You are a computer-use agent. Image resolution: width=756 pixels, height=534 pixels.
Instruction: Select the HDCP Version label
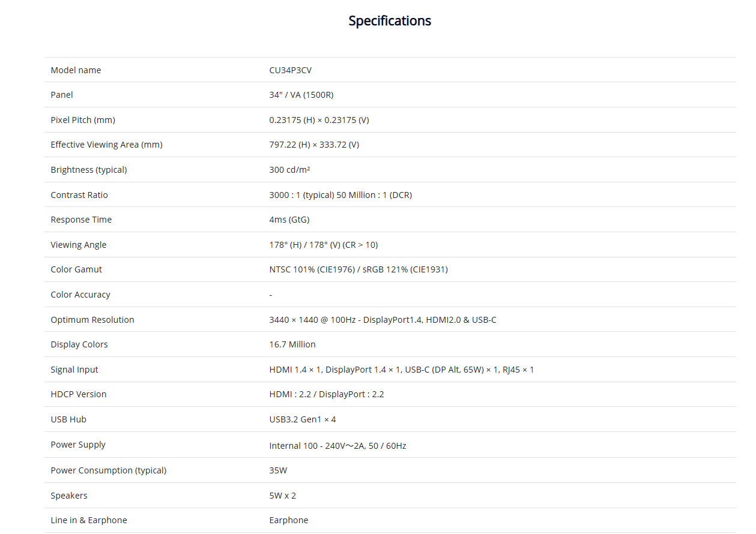point(79,394)
